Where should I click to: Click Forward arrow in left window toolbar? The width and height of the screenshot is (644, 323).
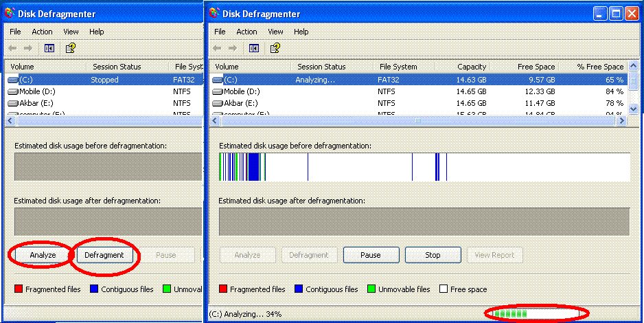click(28, 49)
